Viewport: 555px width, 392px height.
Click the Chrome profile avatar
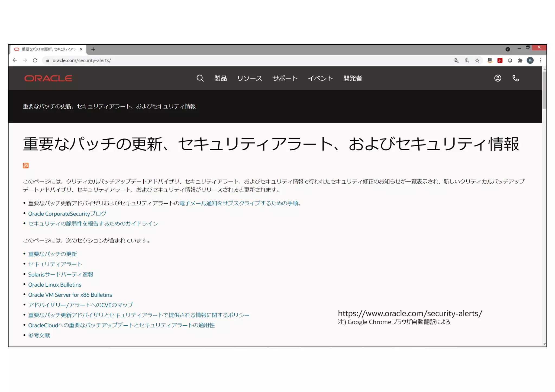(x=530, y=60)
